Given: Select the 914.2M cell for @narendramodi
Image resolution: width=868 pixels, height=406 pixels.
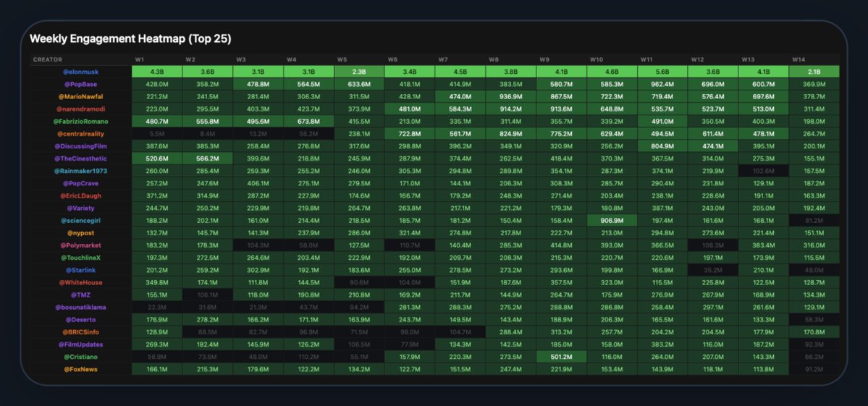Looking at the screenshot, I should (x=511, y=109).
